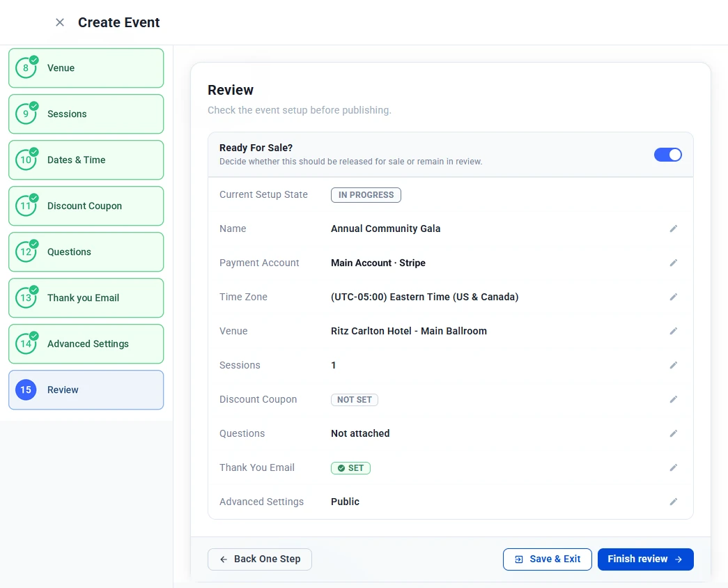Select Discount Coupon step in sidebar

coord(86,206)
